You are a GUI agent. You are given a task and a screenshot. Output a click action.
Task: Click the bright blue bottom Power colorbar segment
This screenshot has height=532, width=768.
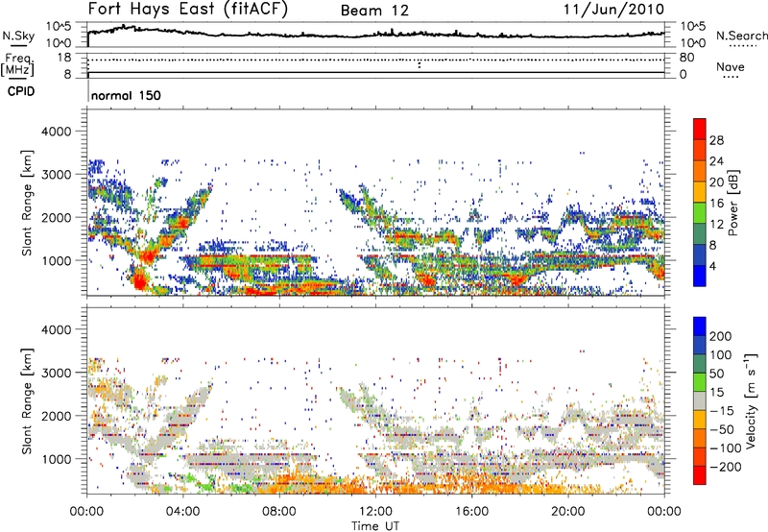point(700,276)
